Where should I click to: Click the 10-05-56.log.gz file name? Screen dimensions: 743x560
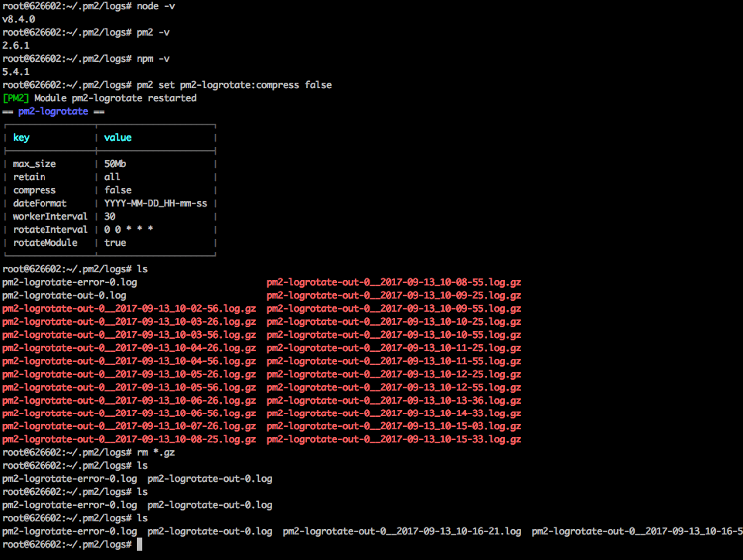(129, 388)
